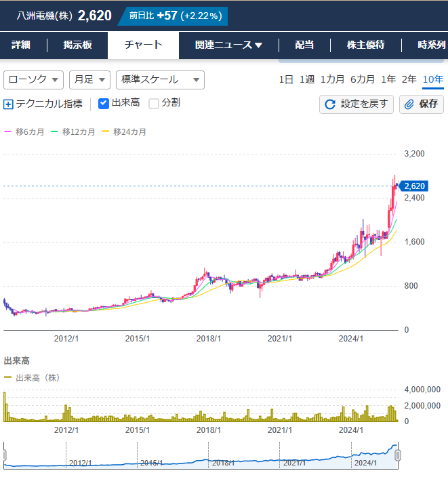Open the 月足 interval dropdown

(x=89, y=79)
